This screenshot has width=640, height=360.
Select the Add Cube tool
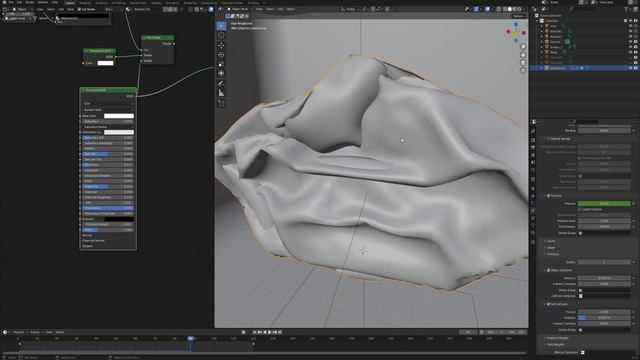click(221, 103)
